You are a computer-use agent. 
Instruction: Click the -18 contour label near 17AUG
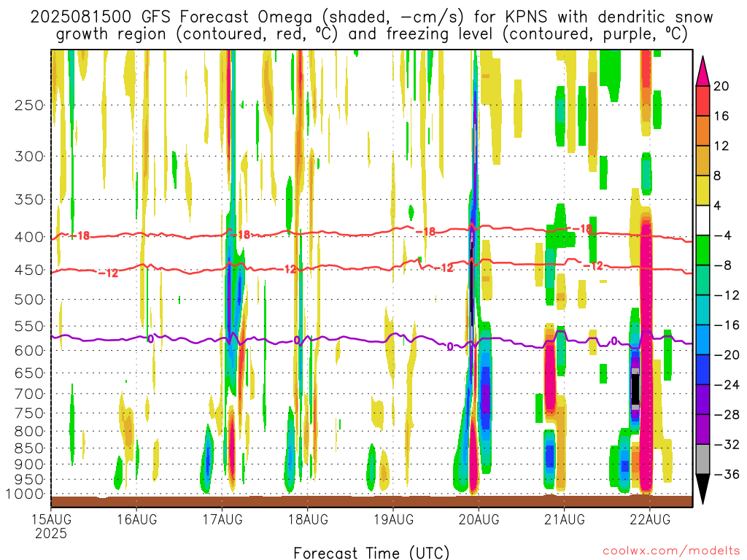pos(241,235)
